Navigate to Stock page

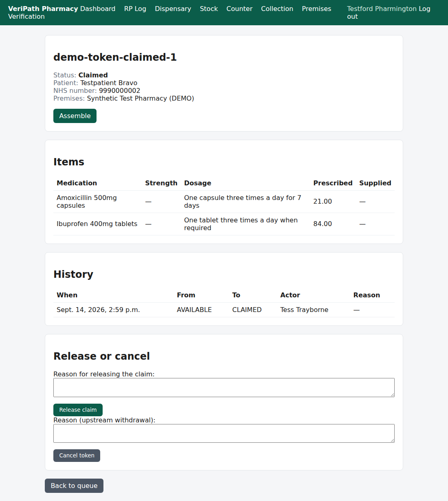click(x=209, y=9)
